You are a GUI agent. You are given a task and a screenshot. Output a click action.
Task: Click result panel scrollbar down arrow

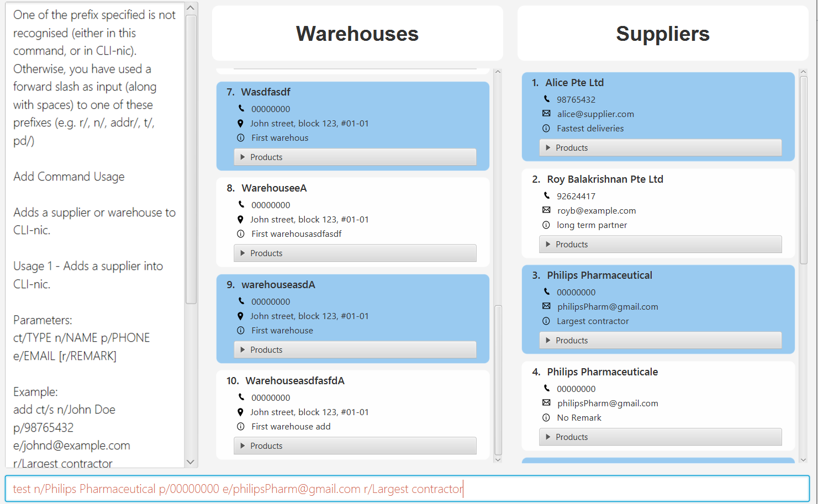point(191,462)
